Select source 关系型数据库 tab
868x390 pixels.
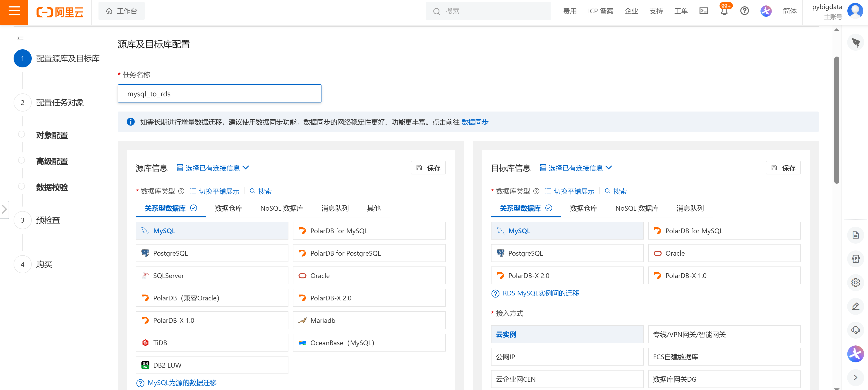(x=171, y=209)
